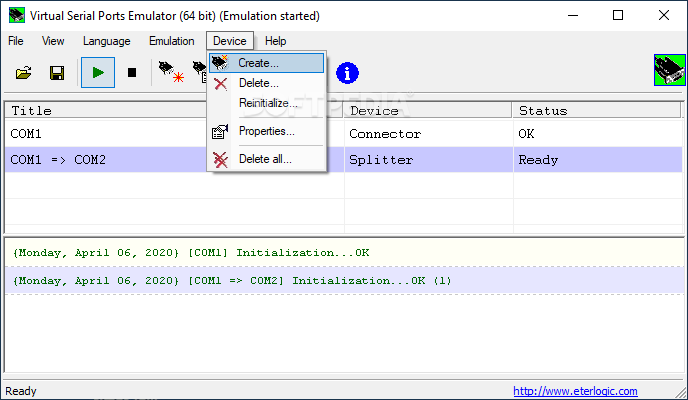Select the COM1 => COM2 device row

point(343,160)
